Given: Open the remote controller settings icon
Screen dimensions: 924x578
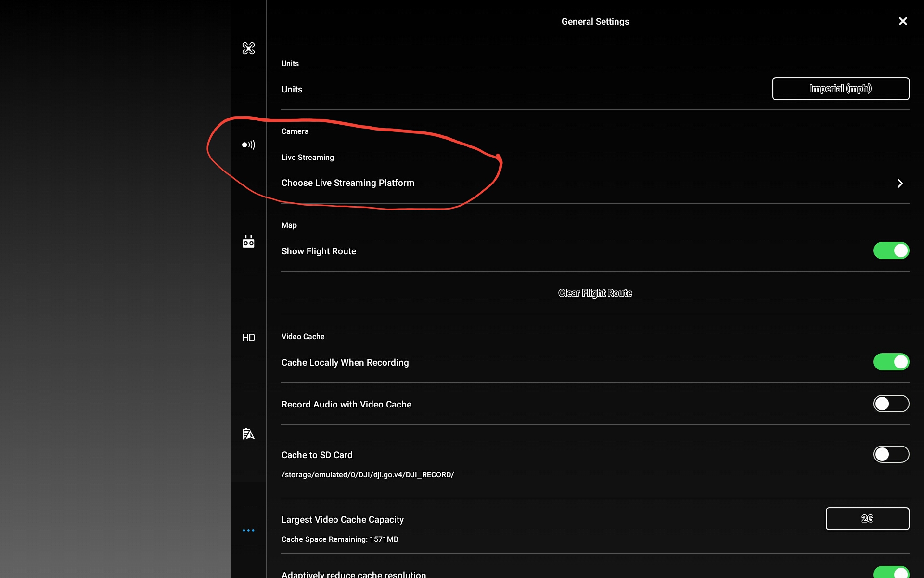Looking at the screenshot, I should click(x=248, y=241).
